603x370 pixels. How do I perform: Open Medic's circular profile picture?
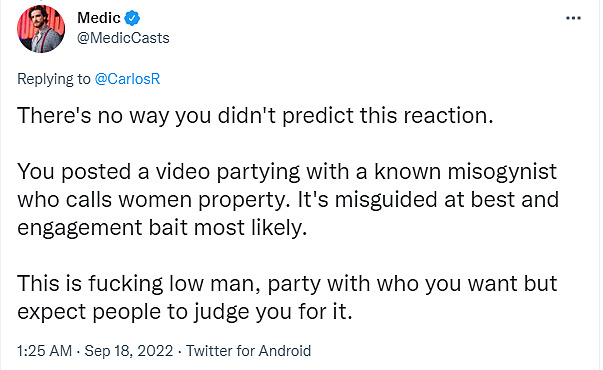click(x=41, y=29)
